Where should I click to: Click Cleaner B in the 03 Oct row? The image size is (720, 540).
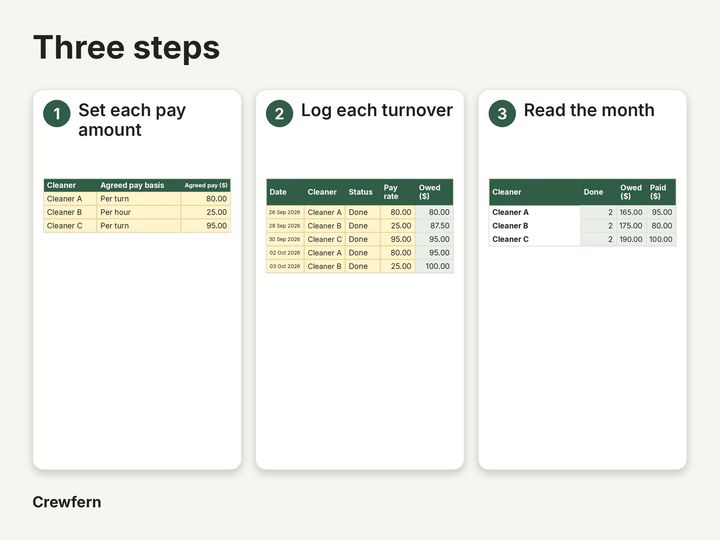click(x=325, y=266)
